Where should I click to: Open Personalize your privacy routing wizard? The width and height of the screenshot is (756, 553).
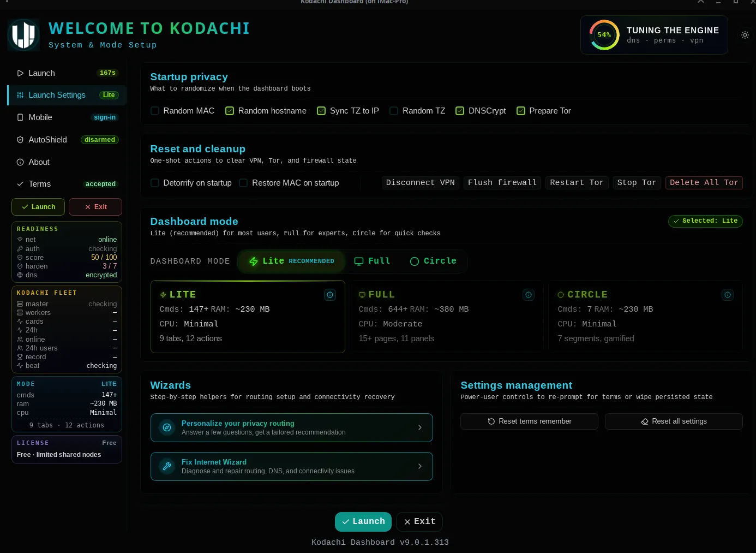292,428
